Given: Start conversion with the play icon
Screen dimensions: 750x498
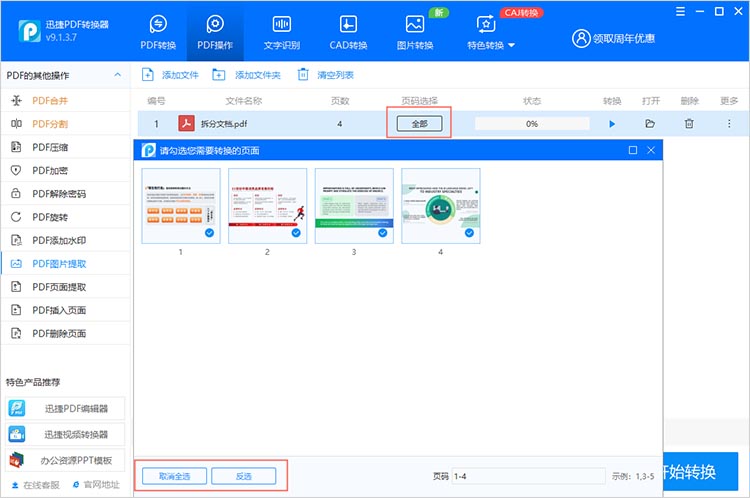Looking at the screenshot, I should click(x=612, y=124).
